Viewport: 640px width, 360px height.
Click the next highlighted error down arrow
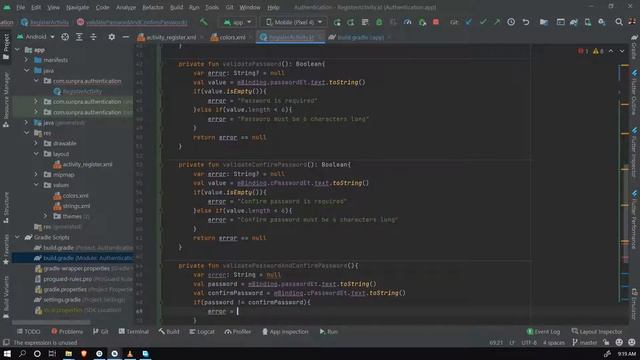pyautogui.click(x=622, y=51)
